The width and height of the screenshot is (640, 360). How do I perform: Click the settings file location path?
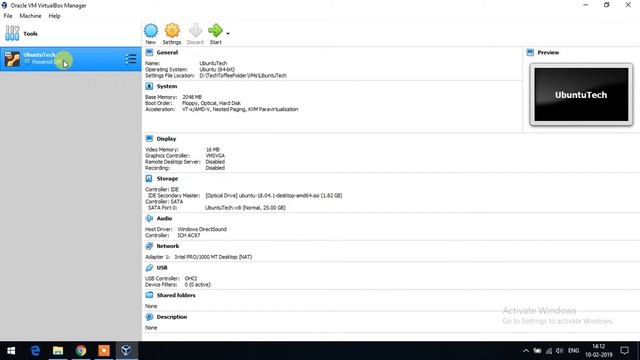coord(243,76)
